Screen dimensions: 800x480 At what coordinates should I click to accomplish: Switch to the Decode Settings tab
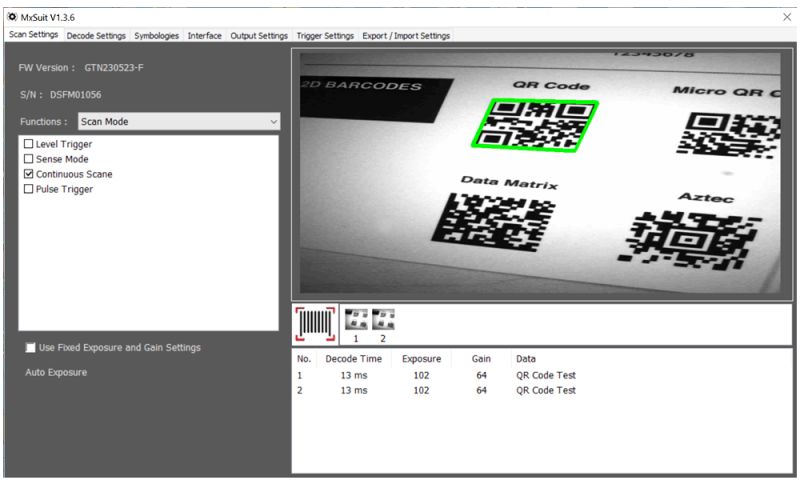[96, 36]
